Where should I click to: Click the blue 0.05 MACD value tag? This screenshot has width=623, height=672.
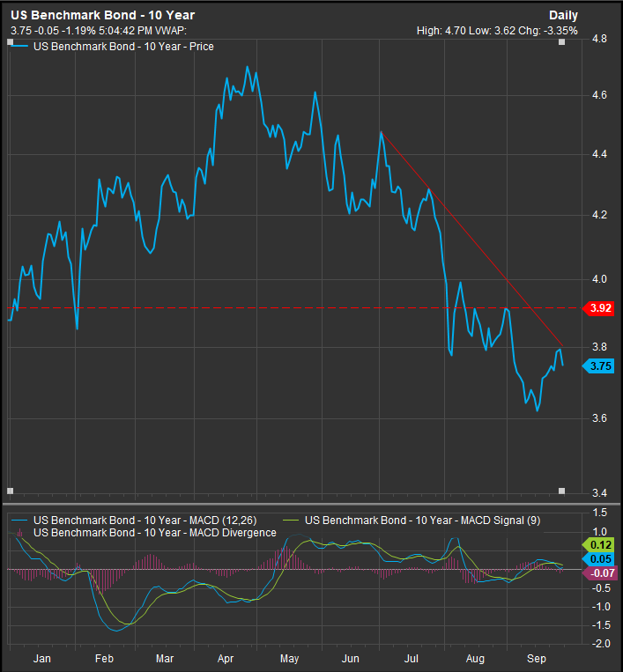pyautogui.click(x=599, y=559)
